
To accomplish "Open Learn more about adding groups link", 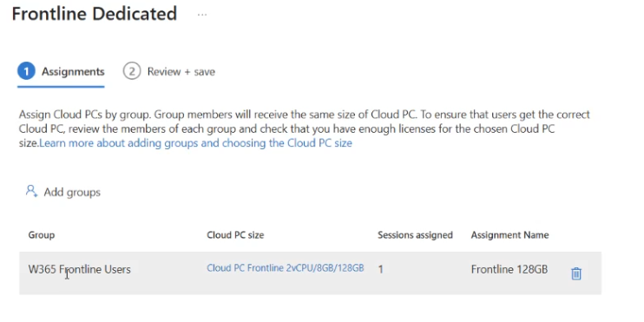I will coord(195,143).
